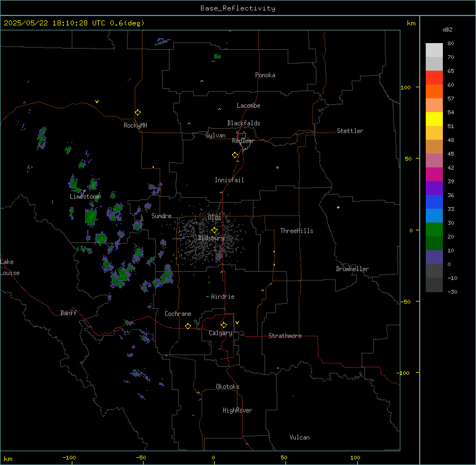Click the yellow diamond radar marker near Olds

[214, 230]
